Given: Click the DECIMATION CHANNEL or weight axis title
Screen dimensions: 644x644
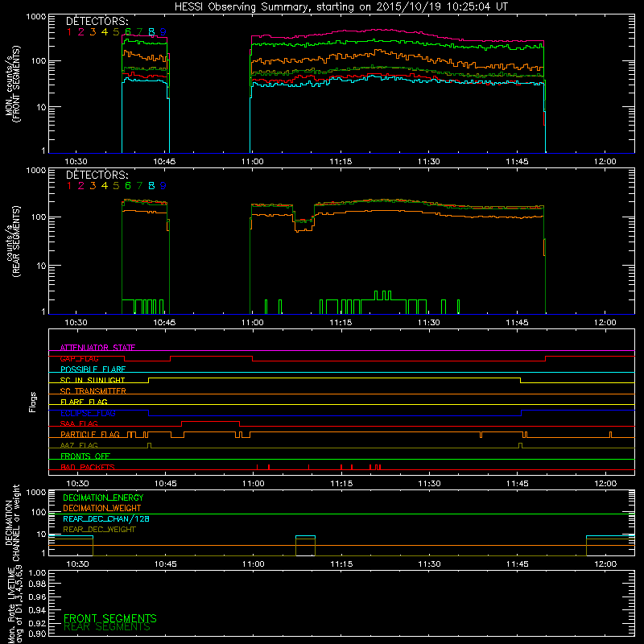Looking at the screenshot, I should point(12,522).
